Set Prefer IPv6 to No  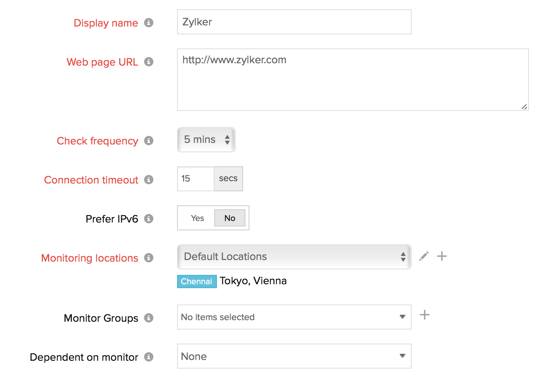coord(230,218)
